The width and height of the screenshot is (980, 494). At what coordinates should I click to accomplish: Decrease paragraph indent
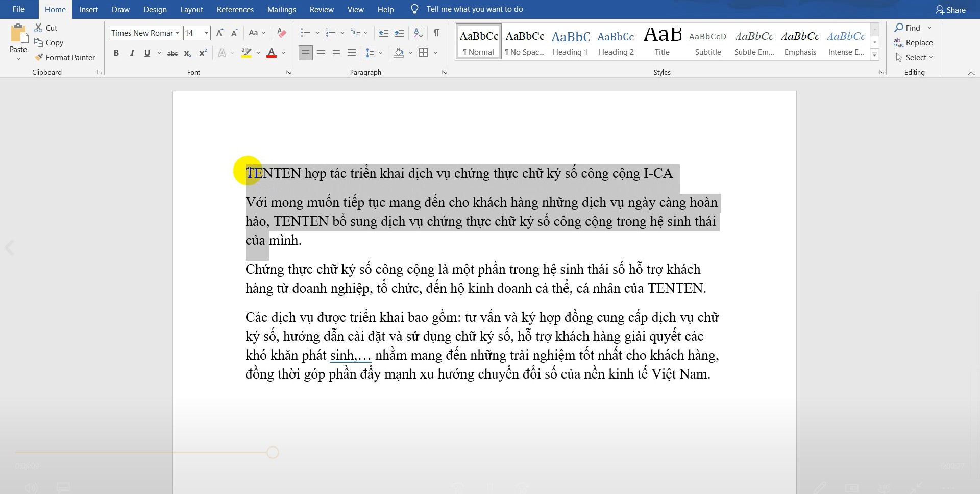coord(384,33)
